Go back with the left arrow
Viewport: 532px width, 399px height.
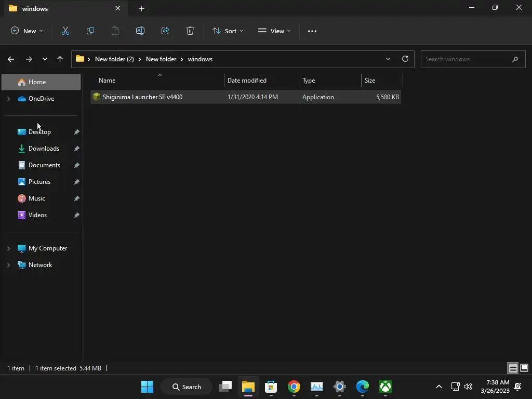coord(11,59)
